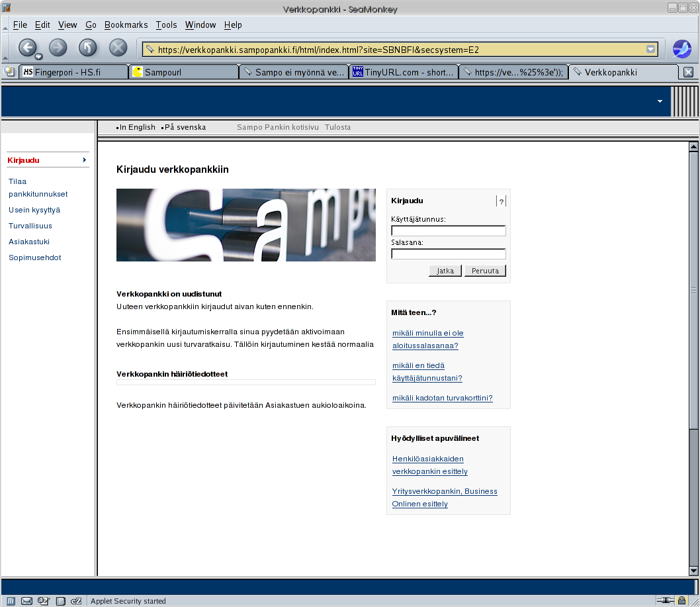Switch to the Fingerpori - HS.fi tab
The height and width of the screenshot is (607, 700).
tap(73, 72)
